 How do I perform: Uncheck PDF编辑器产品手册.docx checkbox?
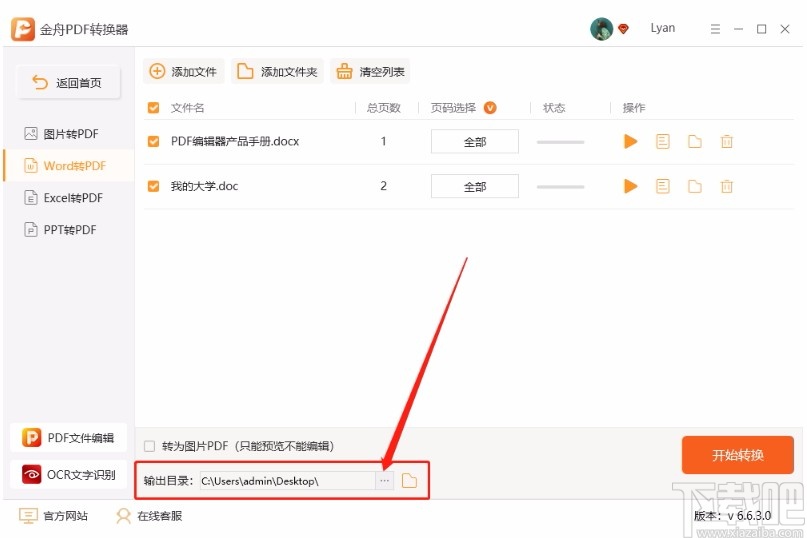(x=153, y=141)
